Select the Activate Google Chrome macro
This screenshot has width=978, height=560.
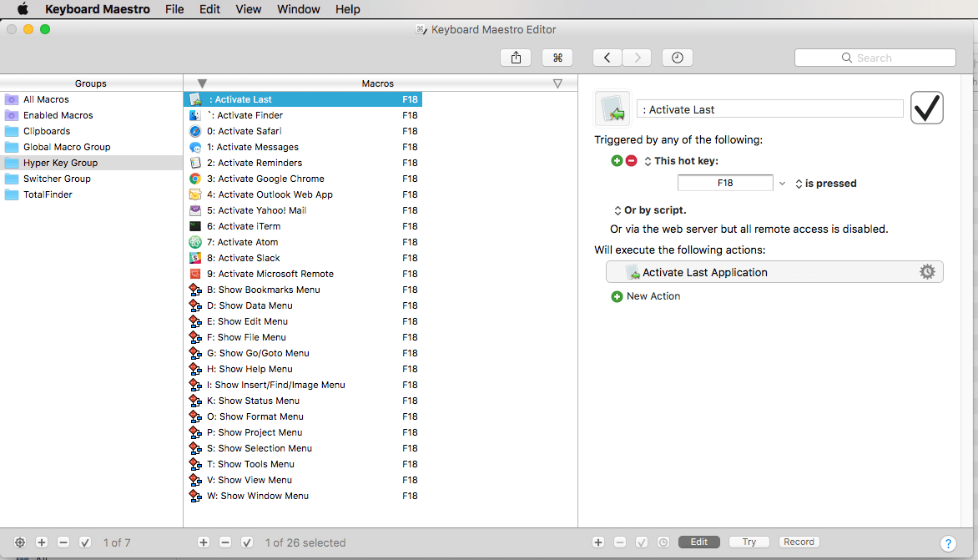pos(303,179)
